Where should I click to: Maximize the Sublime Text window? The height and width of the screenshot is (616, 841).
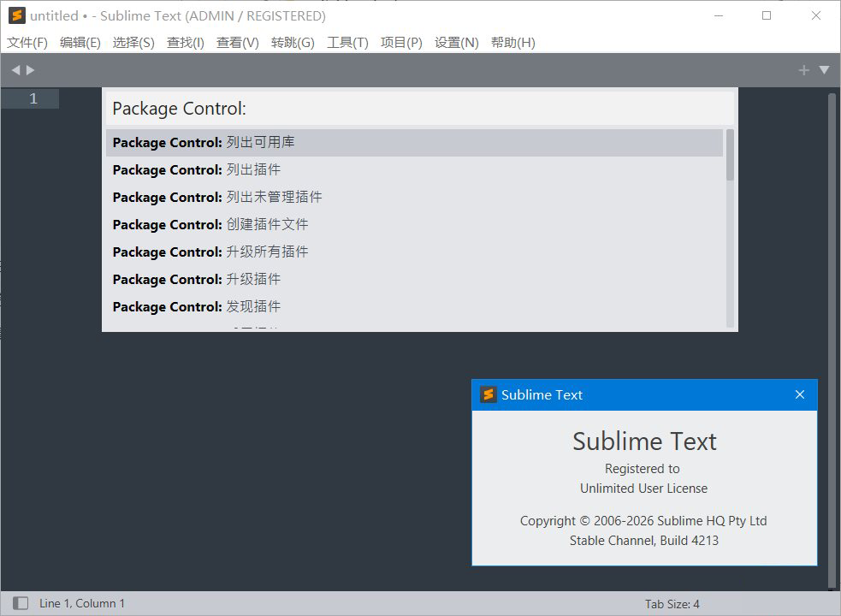(767, 15)
